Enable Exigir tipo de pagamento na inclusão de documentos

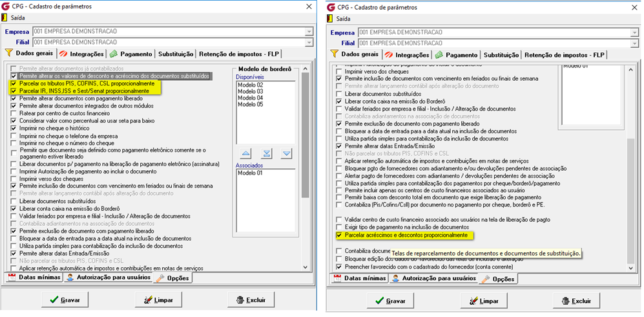tap(339, 227)
